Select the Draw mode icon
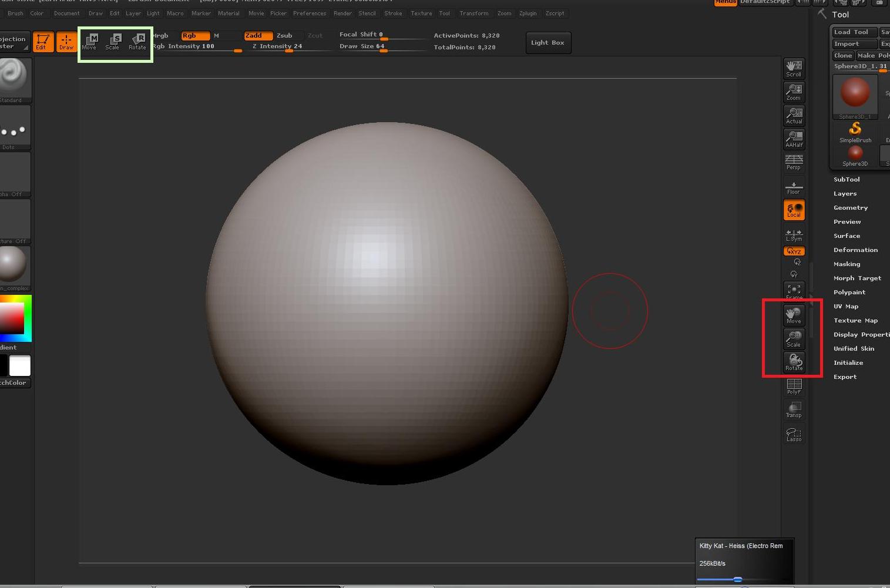 pos(66,42)
